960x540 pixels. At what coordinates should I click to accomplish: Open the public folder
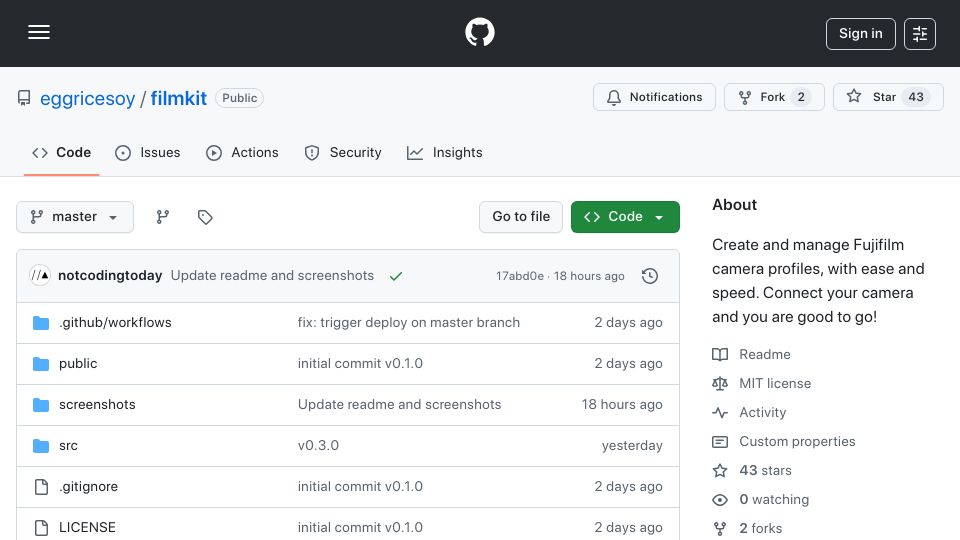[78, 364]
